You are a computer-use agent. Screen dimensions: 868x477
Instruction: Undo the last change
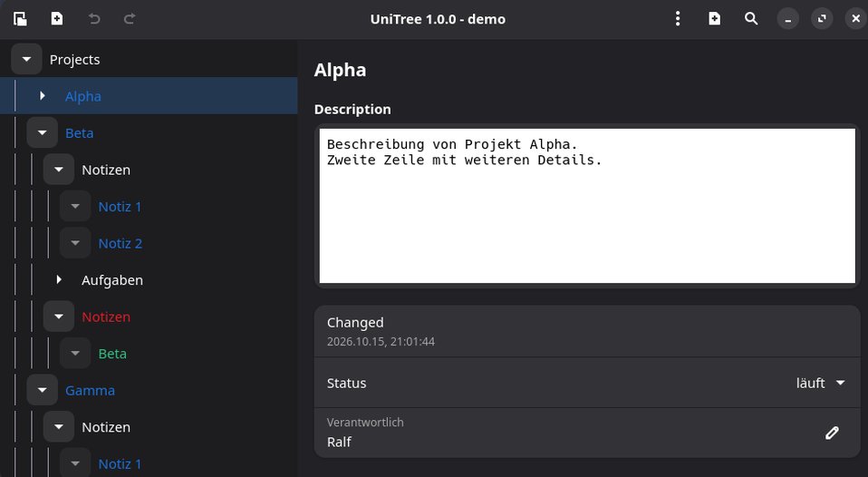94,19
